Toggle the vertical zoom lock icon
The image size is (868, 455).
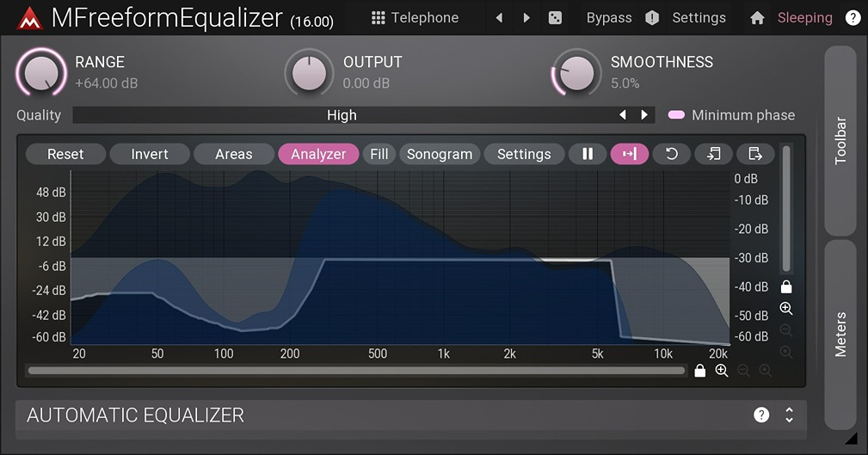click(786, 286)
